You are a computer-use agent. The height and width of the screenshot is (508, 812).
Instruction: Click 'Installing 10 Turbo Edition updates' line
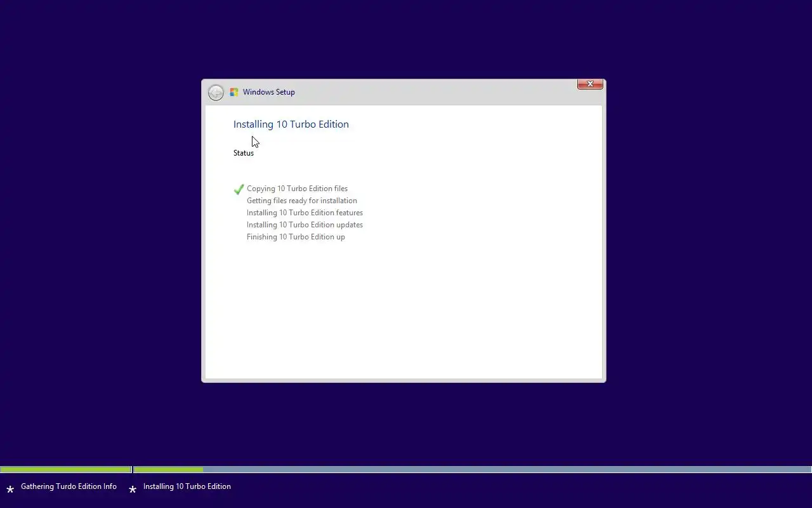pyautogui.click(x=304, y=225)
